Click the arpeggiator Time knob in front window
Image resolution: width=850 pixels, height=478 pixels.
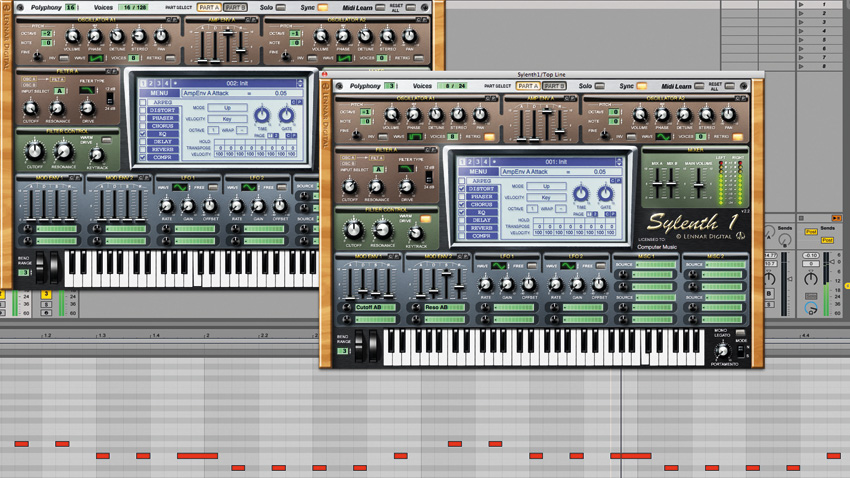coord(581,193)
